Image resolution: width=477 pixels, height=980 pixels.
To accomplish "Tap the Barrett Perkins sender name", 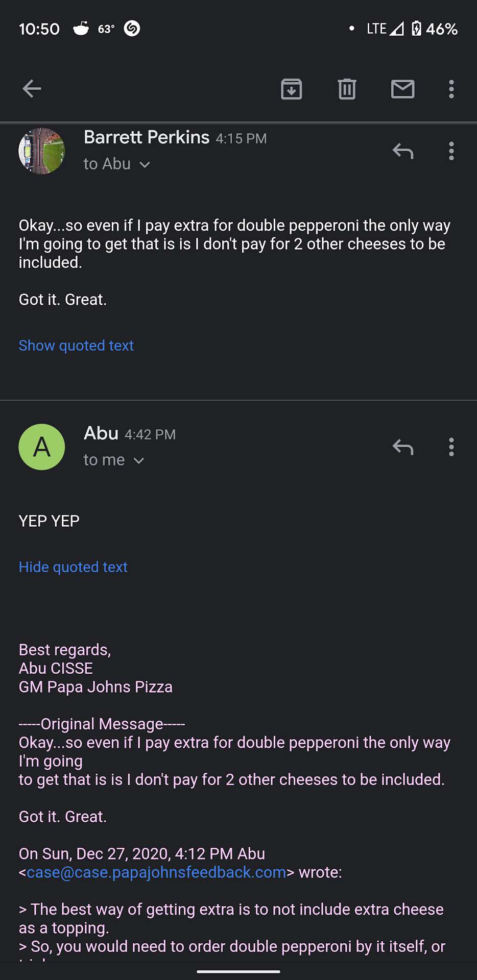I will 147,137.
